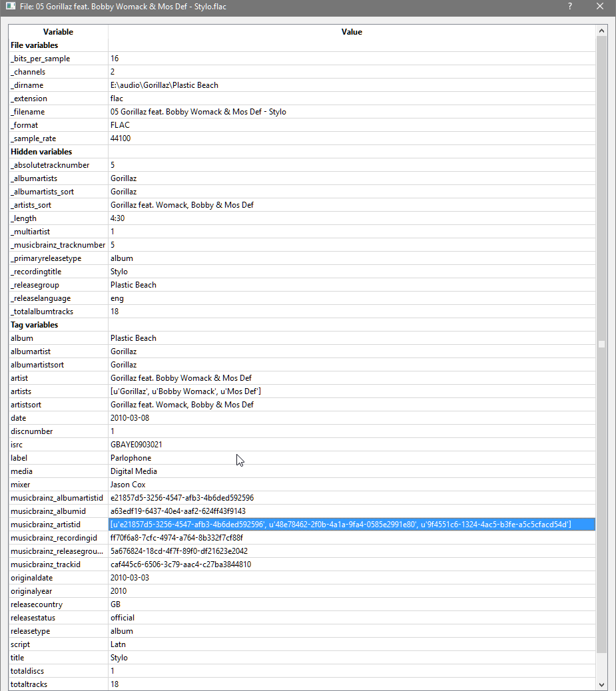
Task: Click the Jason Cox mixer value
Action: 128,485
